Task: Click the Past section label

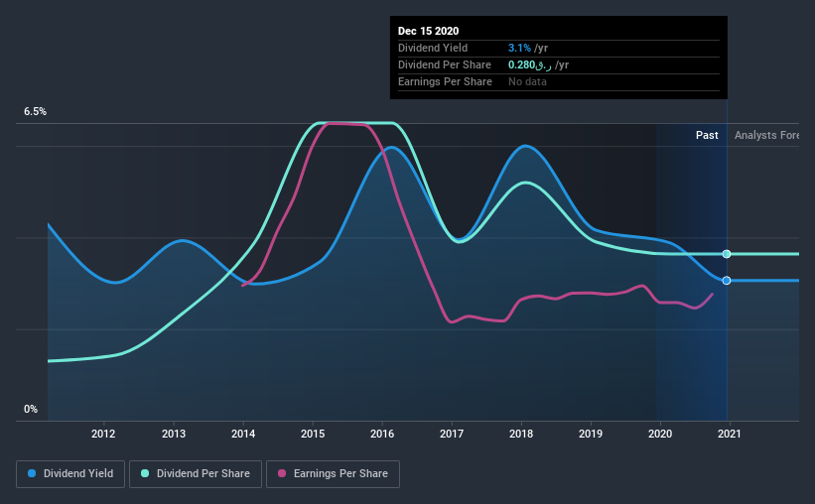Action: (x=707, y=135)
